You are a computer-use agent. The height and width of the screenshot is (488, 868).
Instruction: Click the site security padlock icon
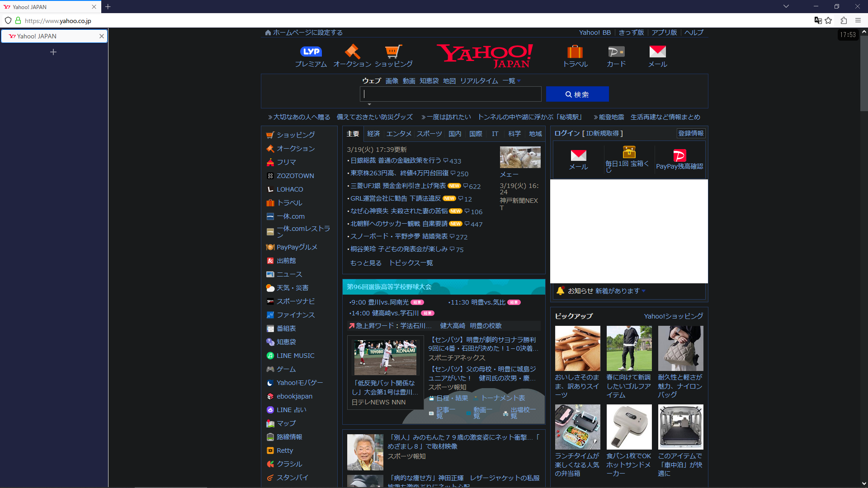pos(18,20)
